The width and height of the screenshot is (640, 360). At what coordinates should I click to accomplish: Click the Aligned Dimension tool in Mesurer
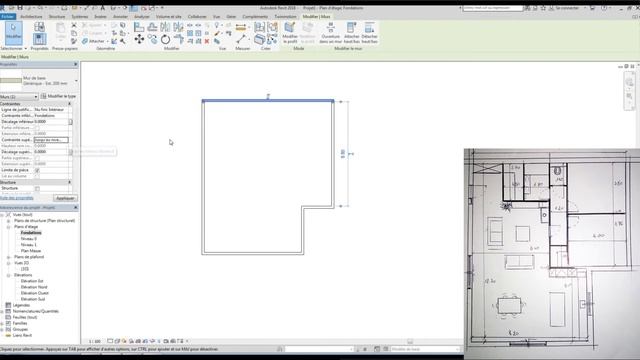tap(241, 27)
